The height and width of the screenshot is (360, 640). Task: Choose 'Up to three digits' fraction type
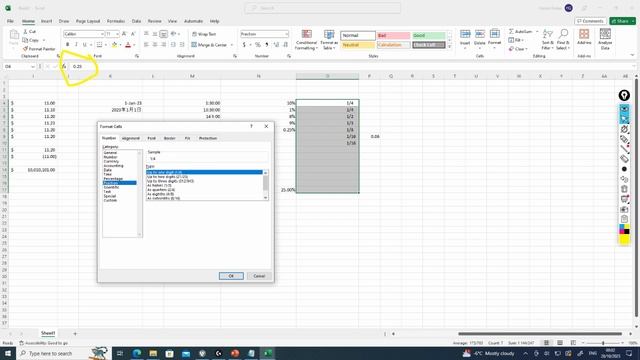[170, 181]
